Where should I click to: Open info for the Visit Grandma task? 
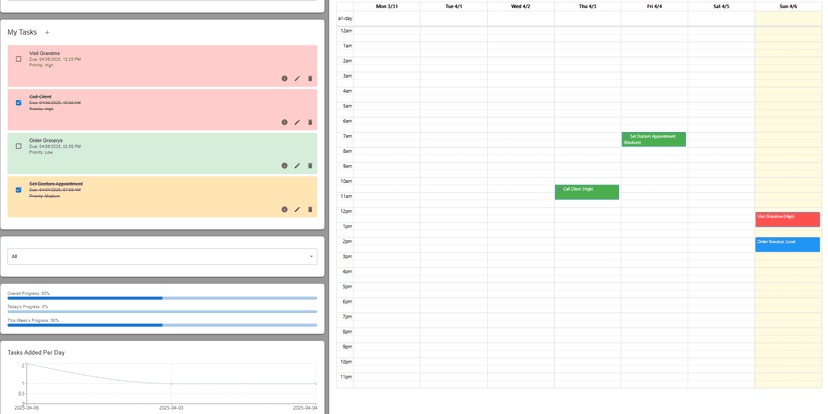tap(284, 78)
